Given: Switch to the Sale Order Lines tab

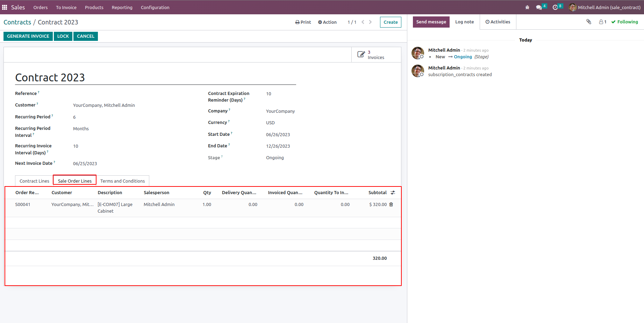Looking at the screenshot, I should click(x=75, y=181).
